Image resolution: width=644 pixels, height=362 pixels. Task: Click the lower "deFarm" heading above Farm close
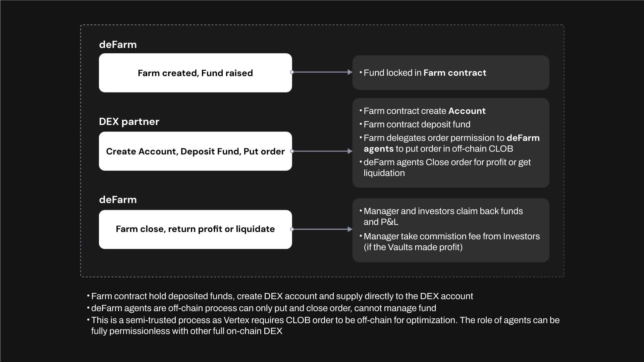(118, 200)
